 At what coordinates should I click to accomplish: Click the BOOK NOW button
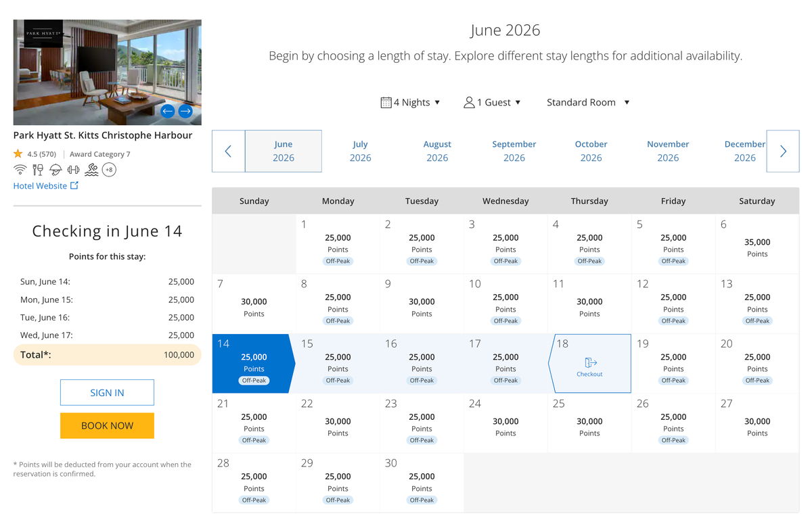(x=107, y=425)
